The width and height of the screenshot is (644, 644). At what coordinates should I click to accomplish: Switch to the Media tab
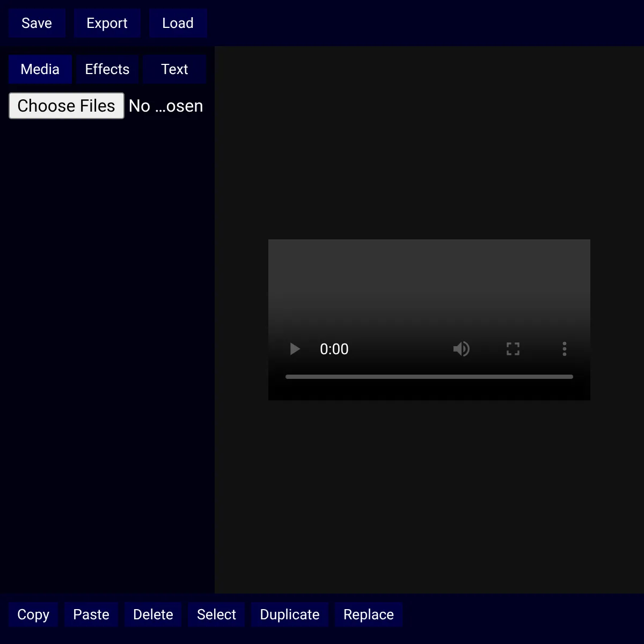(40, 69)
